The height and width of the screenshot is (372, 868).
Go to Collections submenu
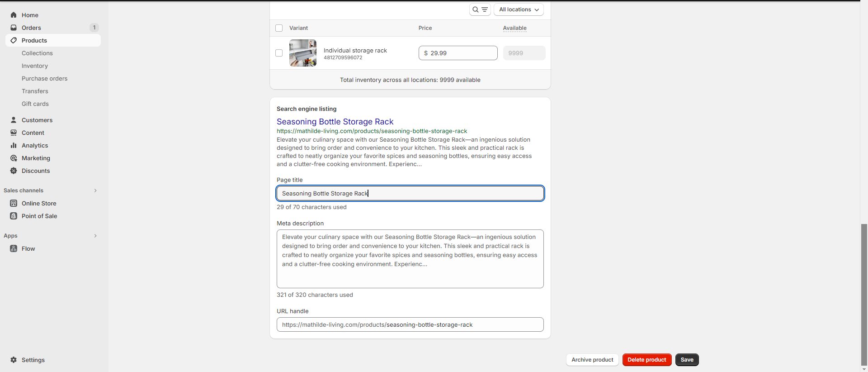(x=37, y=53)
